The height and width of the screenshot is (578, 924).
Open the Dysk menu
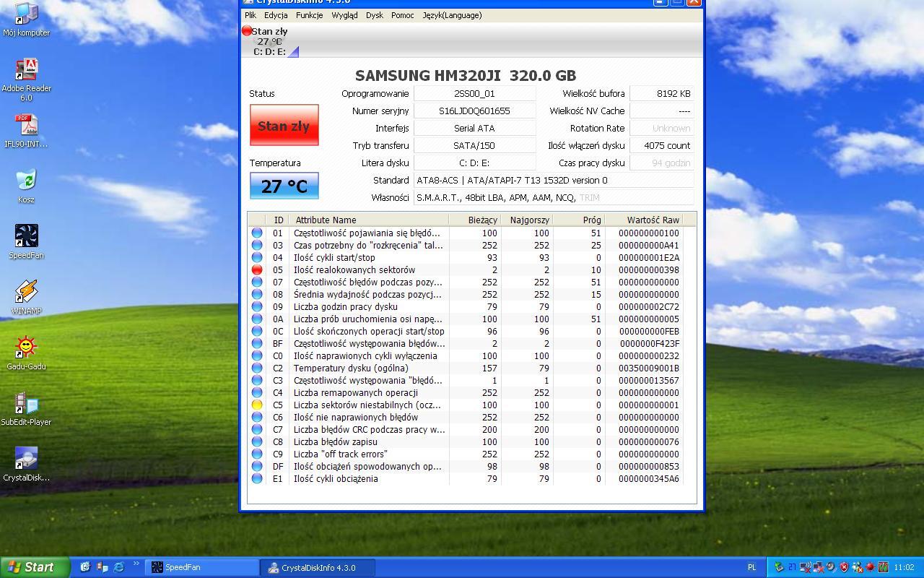coord(375,15)
